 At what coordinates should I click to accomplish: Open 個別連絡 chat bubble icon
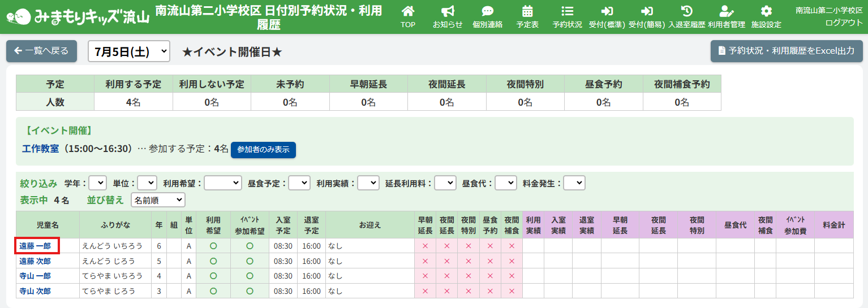487,11
